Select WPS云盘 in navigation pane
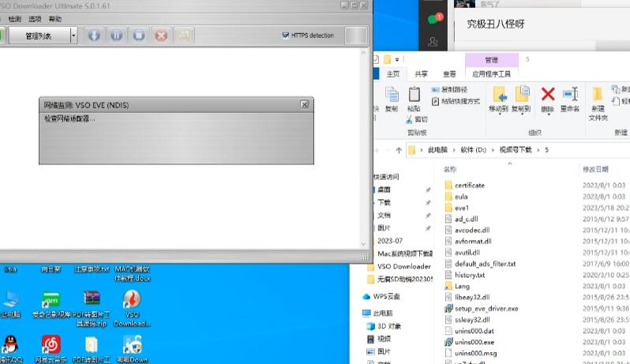Viewport: 630px width, 364px height. [381, 297]
